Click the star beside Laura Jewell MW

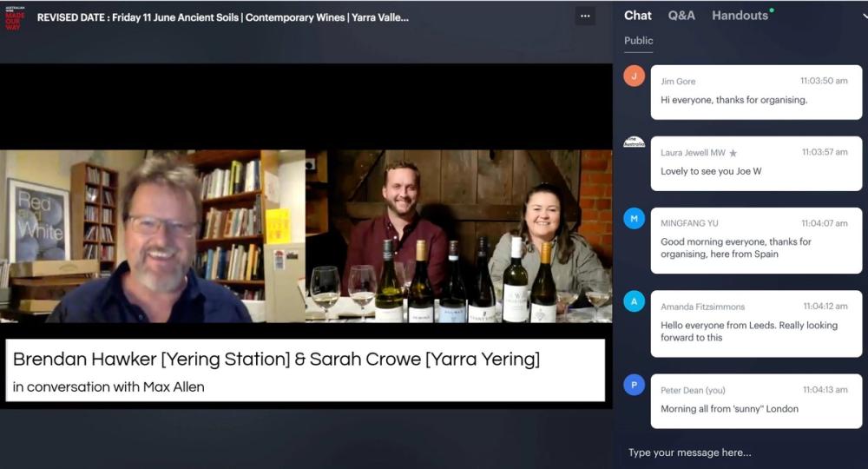coord(733,153)
